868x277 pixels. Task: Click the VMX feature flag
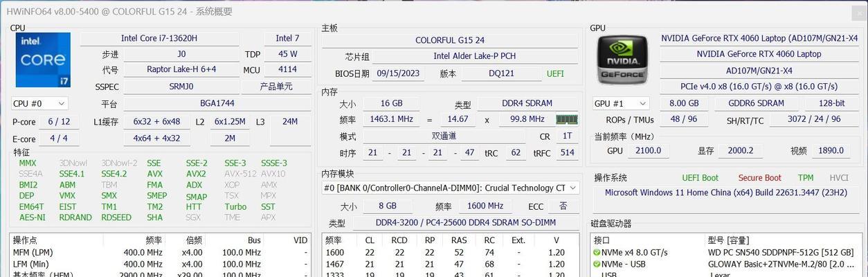tap(67, 195)
